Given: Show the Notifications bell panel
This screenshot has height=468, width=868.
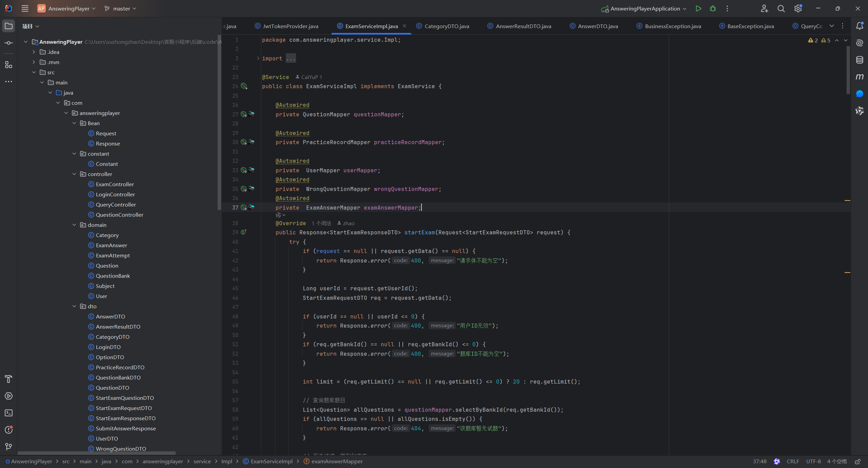Looking at the screenshot, I should coord(860,26).
